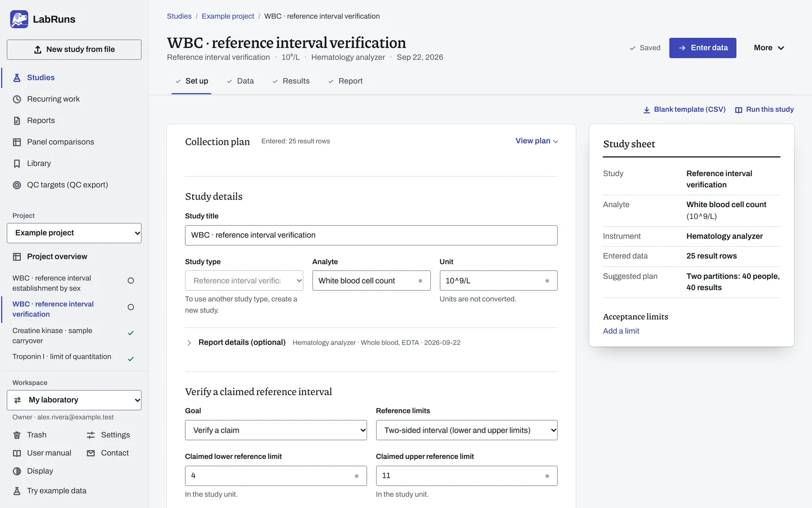Image resolution: width=812 pixels, height=508 pixels.
Task: Switch to the Results tab
Action: (291, 81)
